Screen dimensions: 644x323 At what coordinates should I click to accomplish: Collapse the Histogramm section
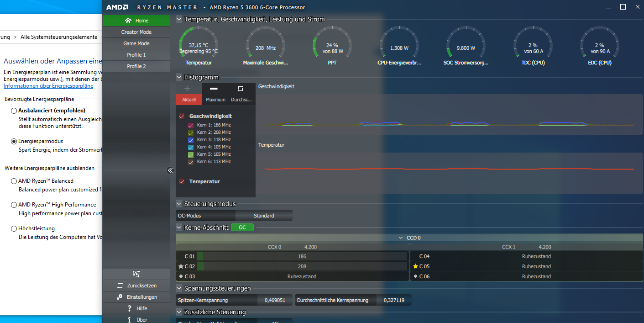[179, 77]
